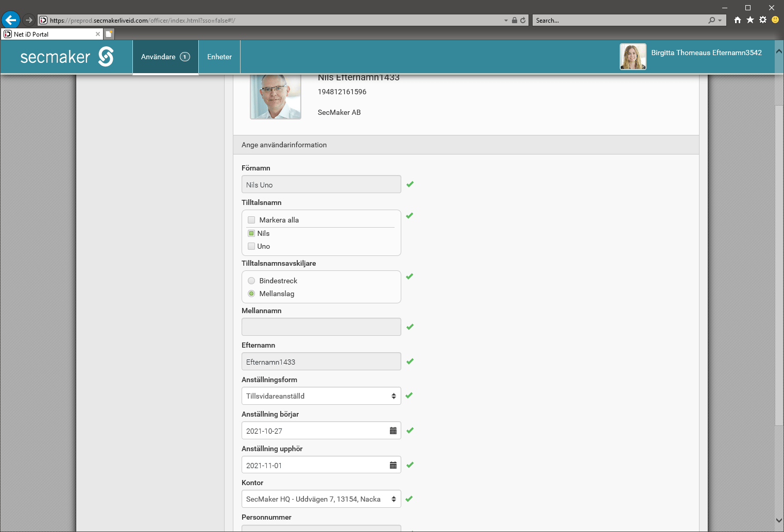Check the Markera alla checkbox
Screen dimensions: 784x532
pyautogui.click(x=251, y=220)
